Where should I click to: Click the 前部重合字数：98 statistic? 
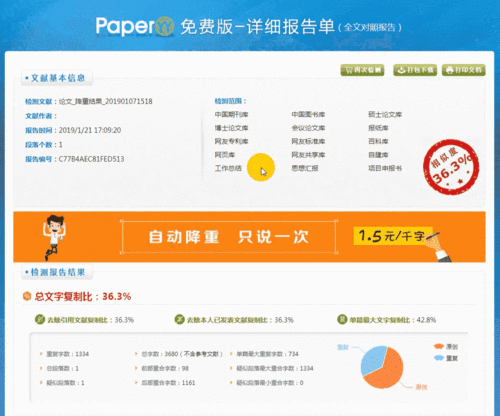click(165, 368)
